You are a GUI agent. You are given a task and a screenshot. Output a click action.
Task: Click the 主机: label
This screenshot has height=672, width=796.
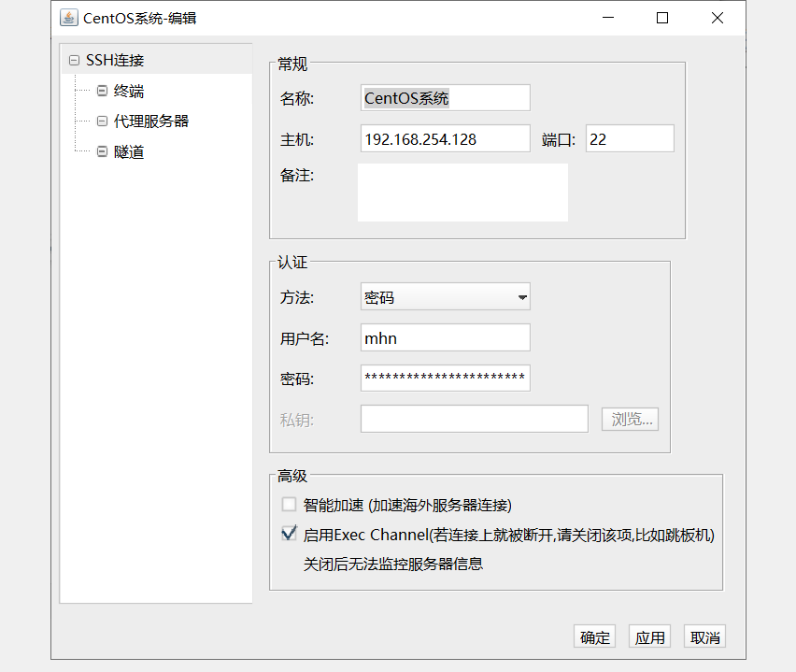click(x=297, y=139)
